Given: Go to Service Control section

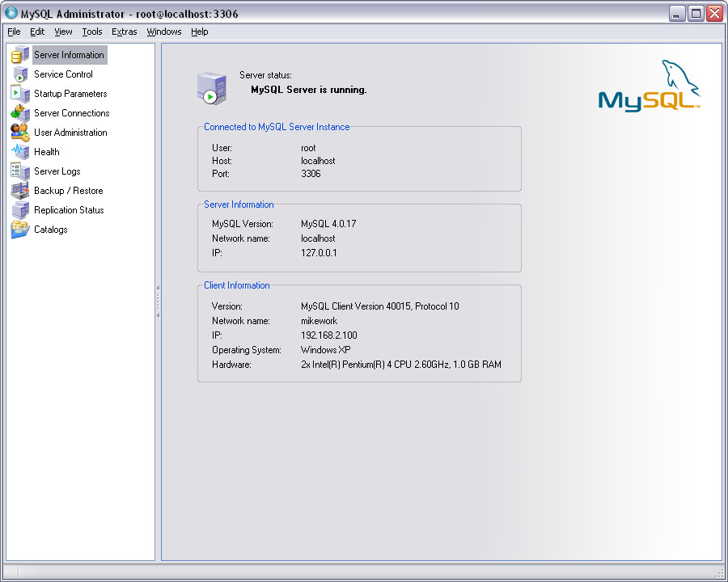Looking at the screenshot, I should pos(63,74).
